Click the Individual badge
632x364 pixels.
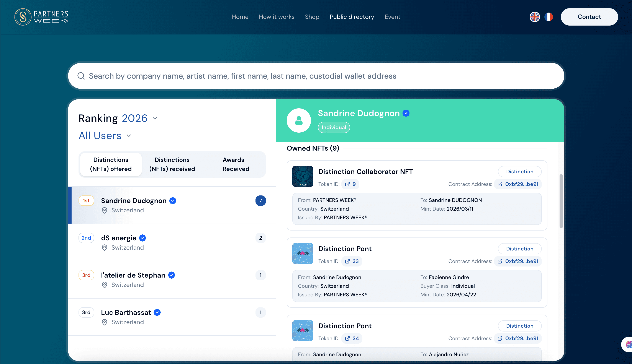(334, 127)
